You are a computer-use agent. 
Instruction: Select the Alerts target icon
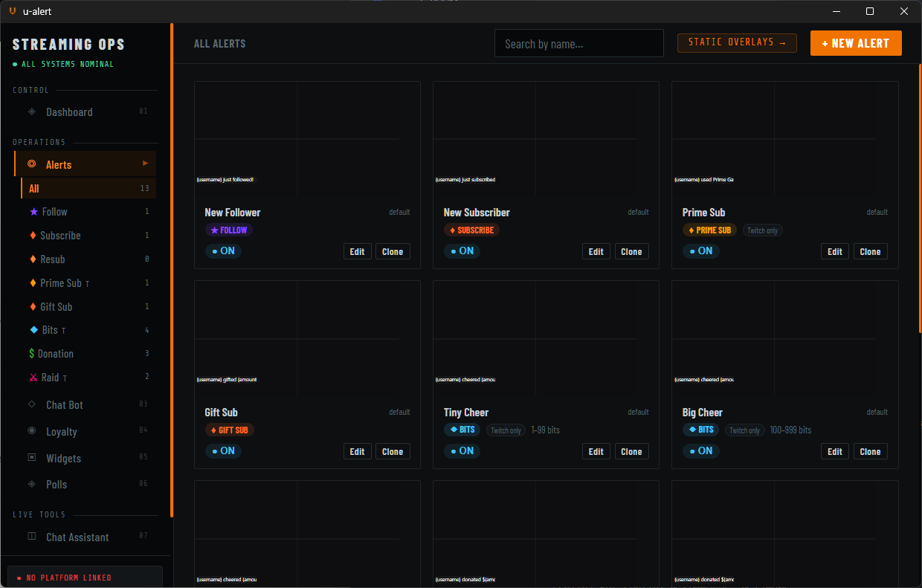[32, 164]
